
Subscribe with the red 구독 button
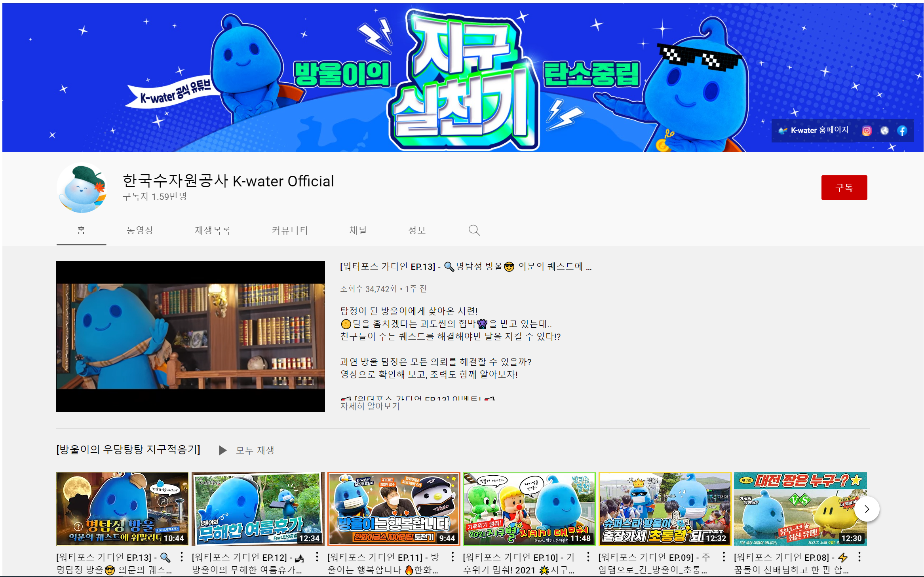click(844, 187)
